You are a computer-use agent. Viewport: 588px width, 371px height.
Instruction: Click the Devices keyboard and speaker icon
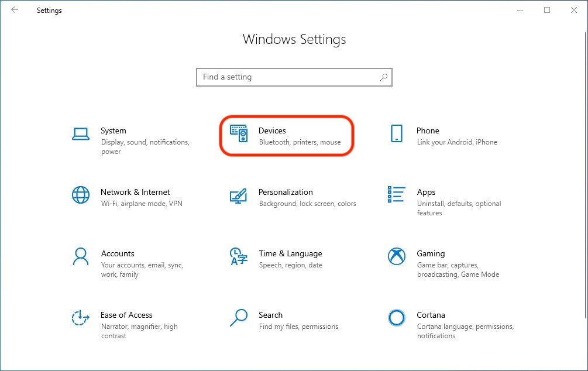point(239,133)
